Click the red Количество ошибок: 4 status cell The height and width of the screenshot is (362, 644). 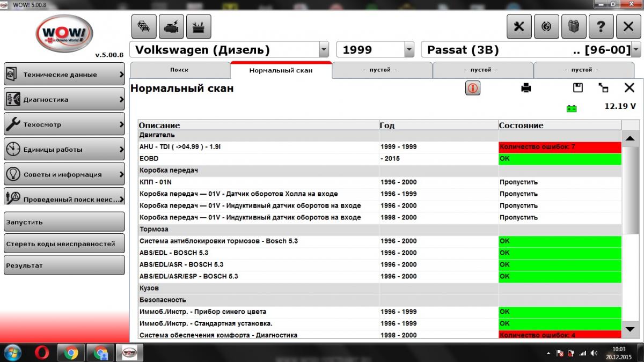point(560,335)
